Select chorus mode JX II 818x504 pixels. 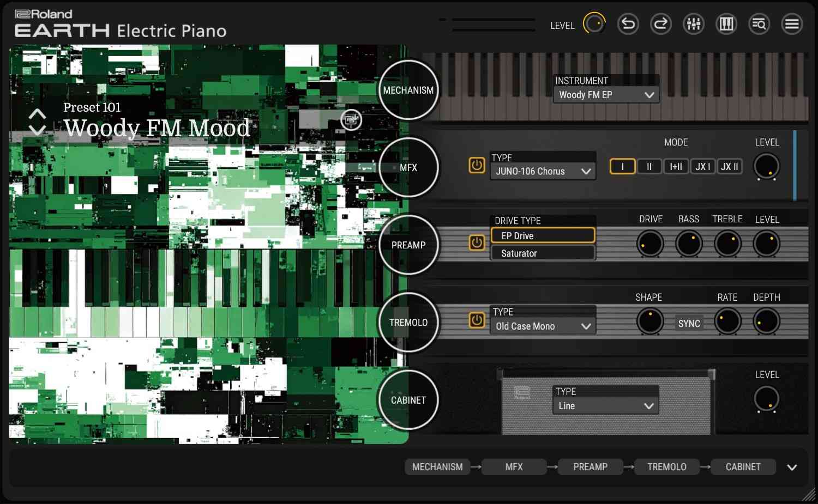[x=729, y=167]
